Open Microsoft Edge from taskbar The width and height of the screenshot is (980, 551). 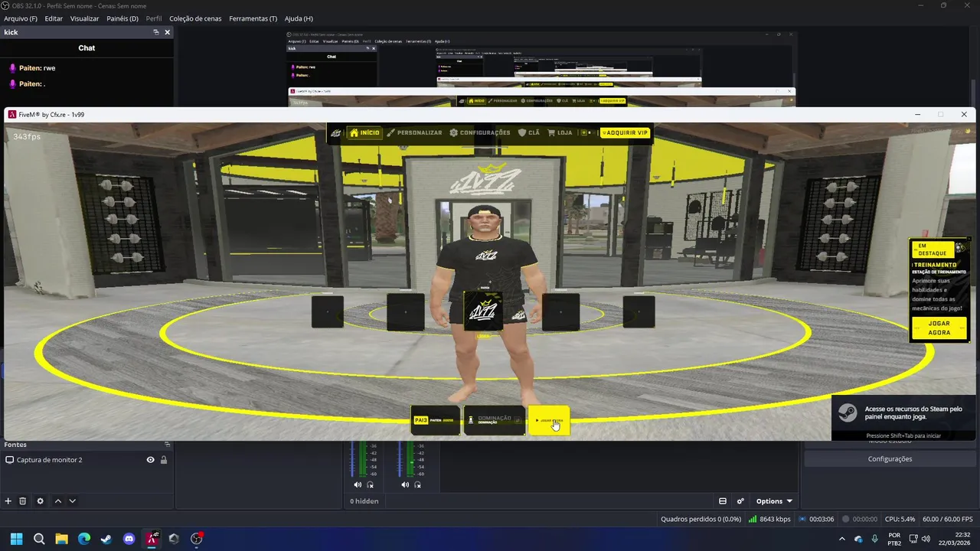(x=84, y=539)
